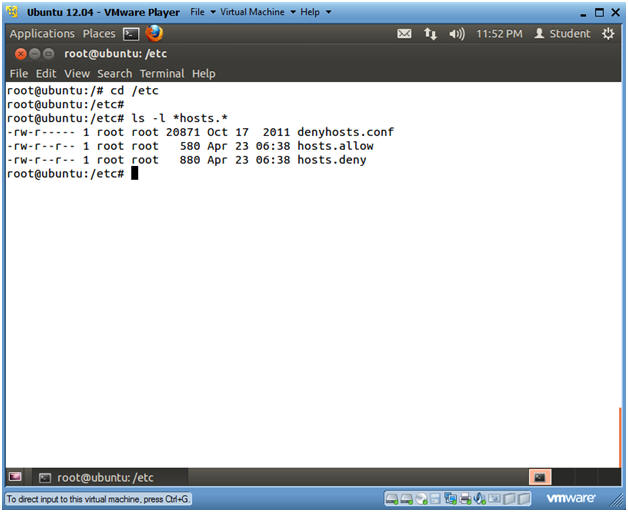The height and width of the screenshot is (512, 628).
Task: Click the denyhosts.conf file name
Action: pos(346,132)
